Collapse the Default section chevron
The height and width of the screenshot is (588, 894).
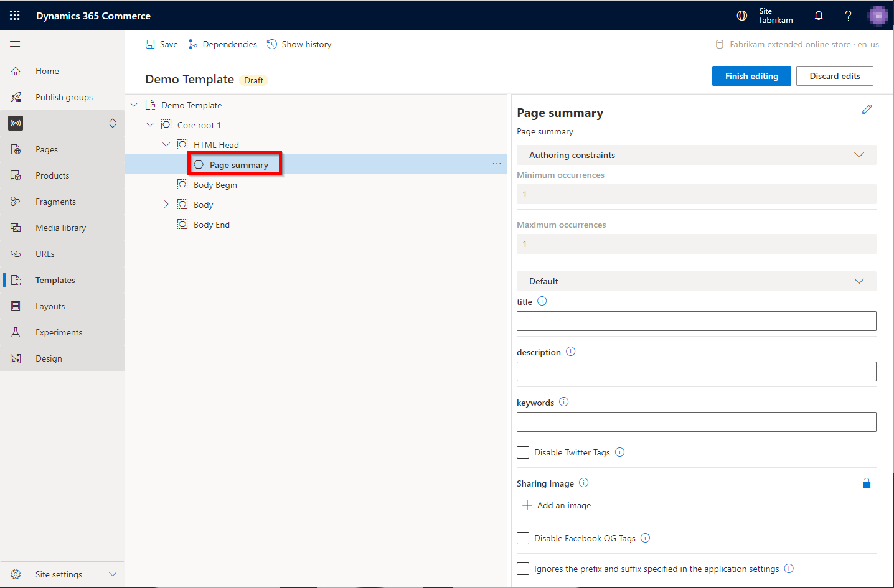pos(859,281)
